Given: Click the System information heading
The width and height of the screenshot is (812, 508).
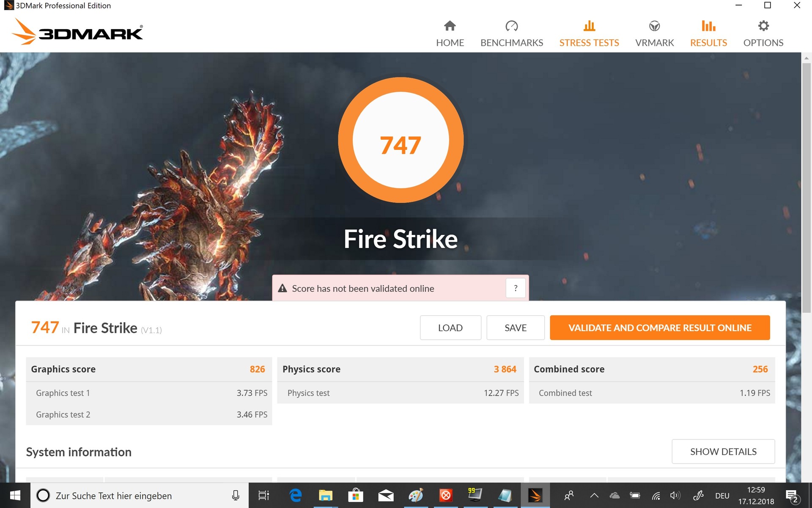Looking at the screenshot, I should pos(79,452).
